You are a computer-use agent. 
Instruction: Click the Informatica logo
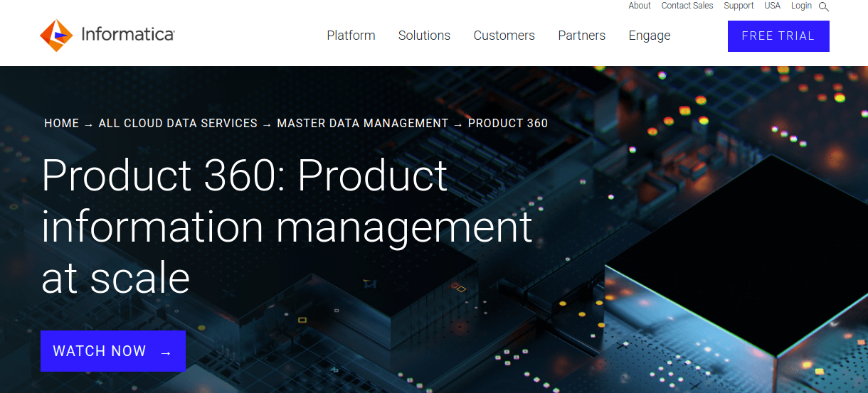coord(107,36)
